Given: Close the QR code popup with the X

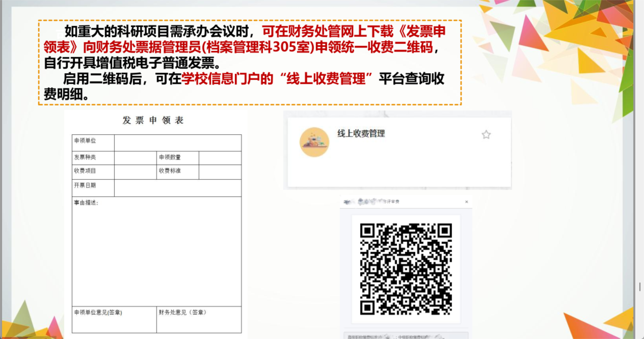Looking at the screenshot, I should tap(467, 202).
